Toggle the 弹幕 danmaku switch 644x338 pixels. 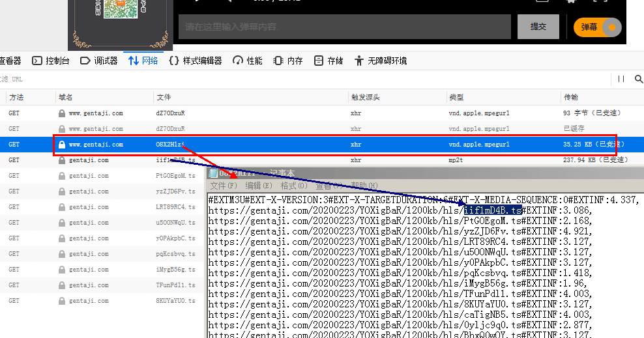(x=598, y=27)
